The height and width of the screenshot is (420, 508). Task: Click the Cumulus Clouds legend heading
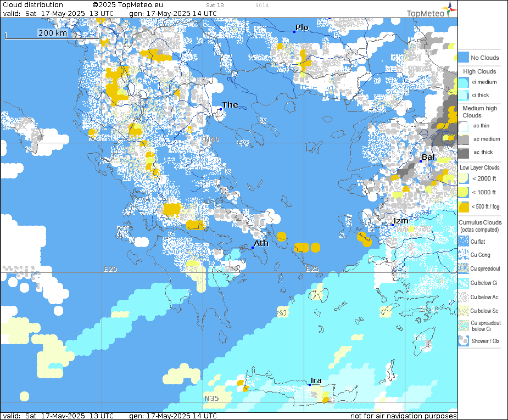pyautogui.click(x=480, y=222)
